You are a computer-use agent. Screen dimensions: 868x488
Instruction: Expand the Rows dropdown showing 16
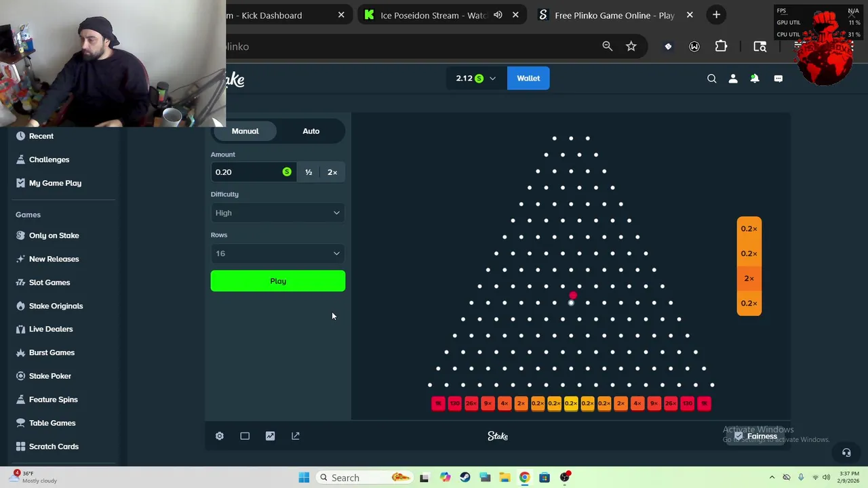click(x=278, y=253)
